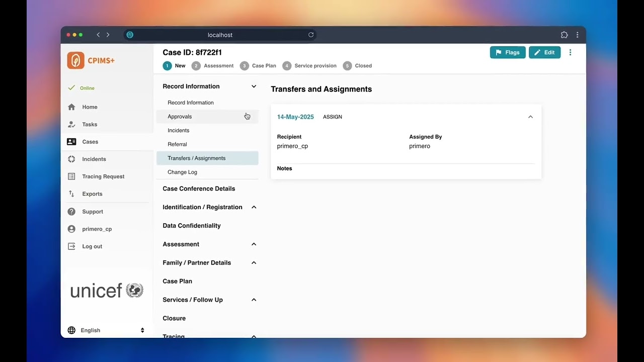The image size is (644, 362).
Task: Click the Incidents icon in sidebar
Action: point(71,159)
